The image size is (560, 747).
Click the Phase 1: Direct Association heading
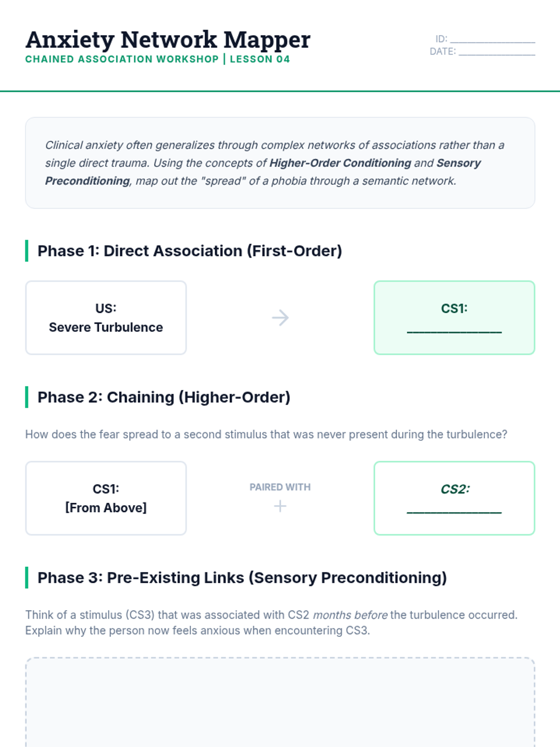click(189, 251)
